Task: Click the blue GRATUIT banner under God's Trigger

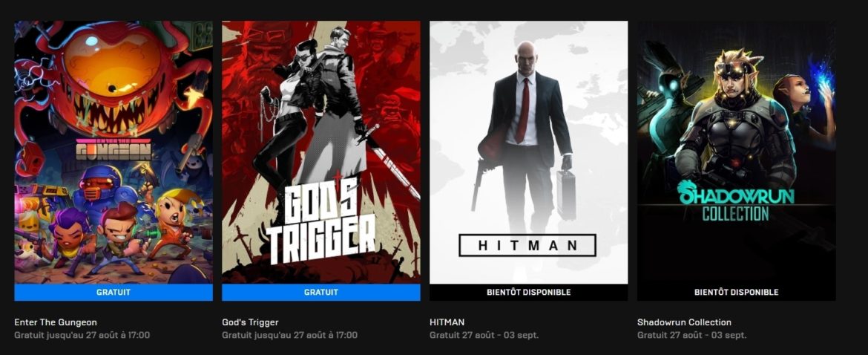Action: click(321, 293)
